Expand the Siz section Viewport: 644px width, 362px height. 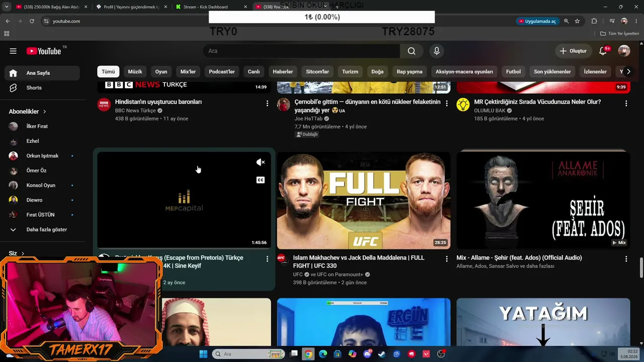16,253
